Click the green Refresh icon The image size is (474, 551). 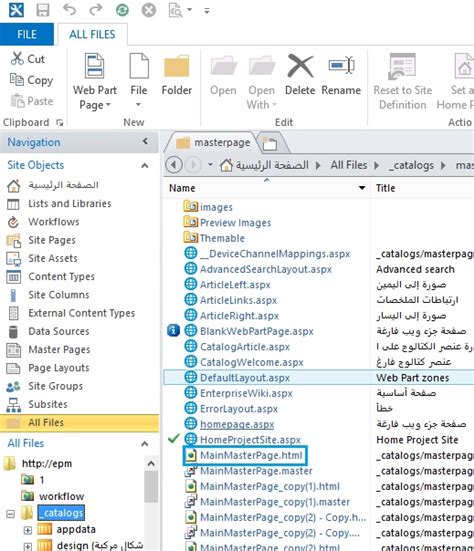tap(122, 10)
